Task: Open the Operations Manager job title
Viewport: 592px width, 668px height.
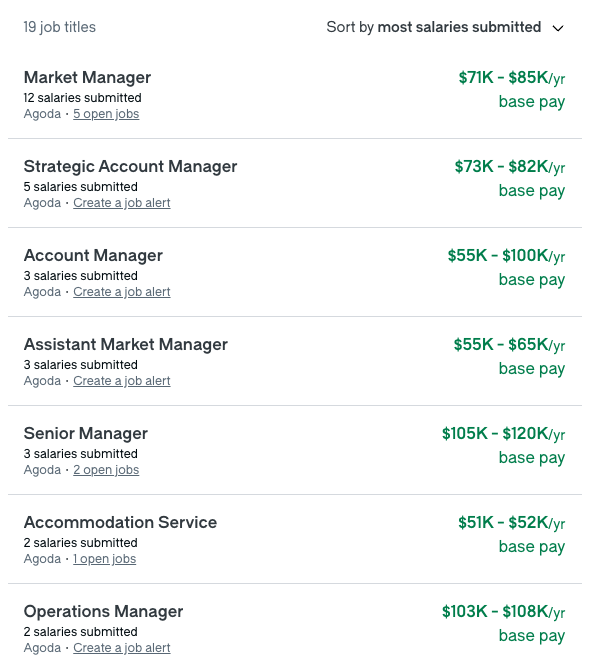Action: [x=103, y=612]
